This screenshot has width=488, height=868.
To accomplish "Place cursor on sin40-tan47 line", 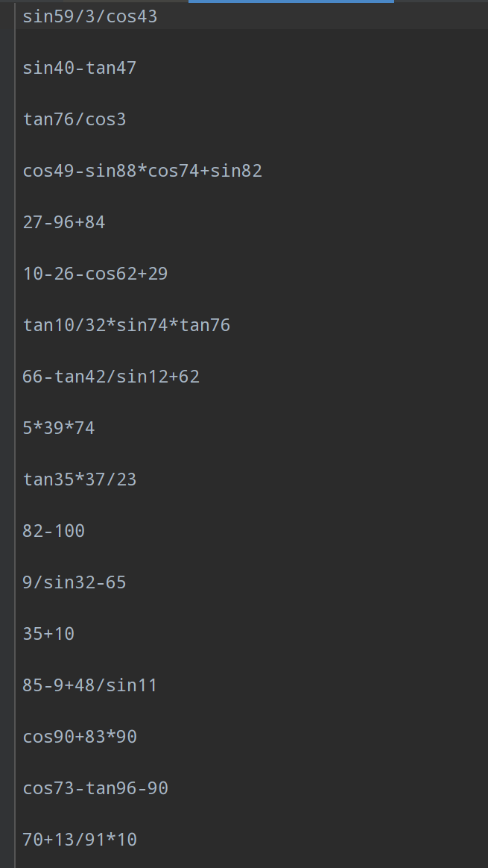I will pyautogui.click(x=80, y=69).
